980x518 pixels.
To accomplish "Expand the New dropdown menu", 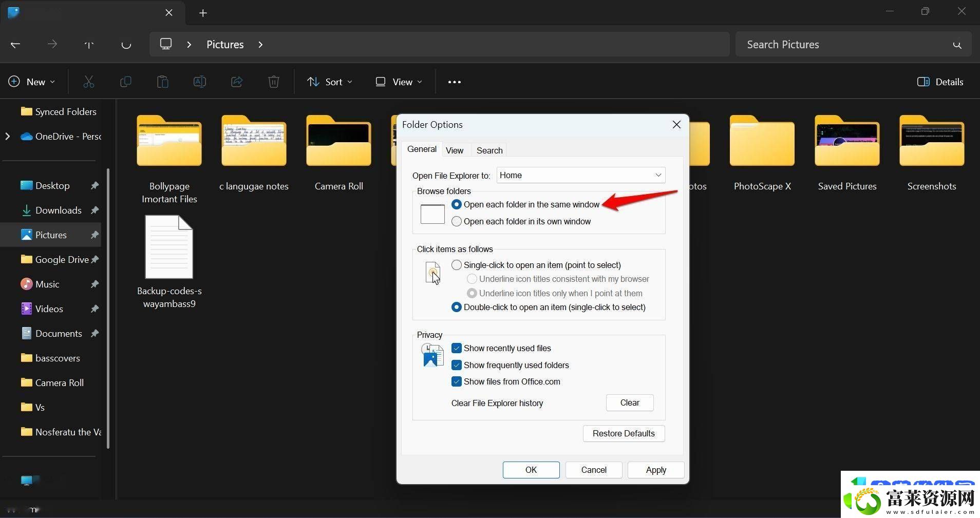I will tap(32, 82).
